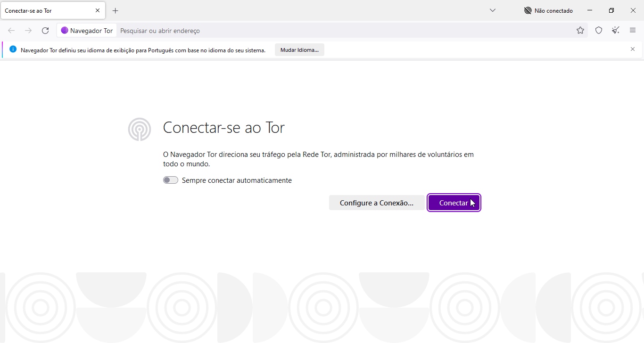Click the Conectar button
644x343 pixels.
[x=454, y=203]
